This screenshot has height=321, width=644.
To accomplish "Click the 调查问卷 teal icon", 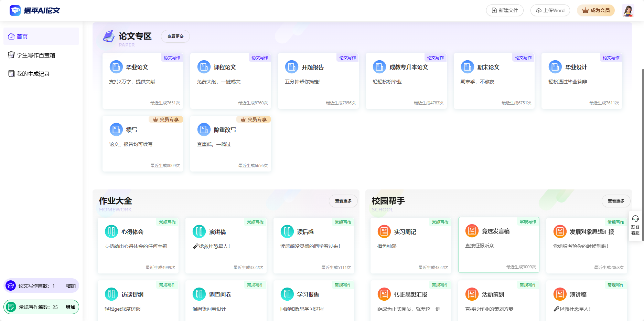I will coord(199,294).
